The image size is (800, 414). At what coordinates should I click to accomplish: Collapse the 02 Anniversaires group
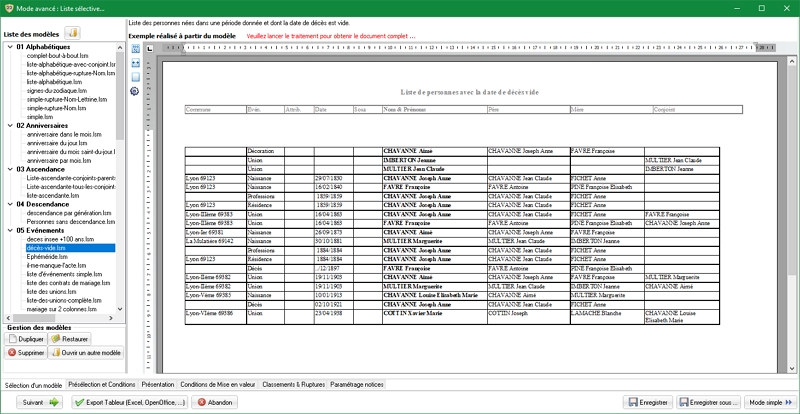click(x=10, y=126)
